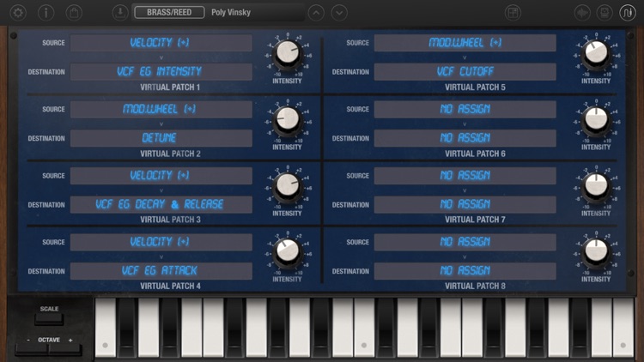644x362 pixels.
Task: Open the synth panel device icon
Action: (605, 13)
